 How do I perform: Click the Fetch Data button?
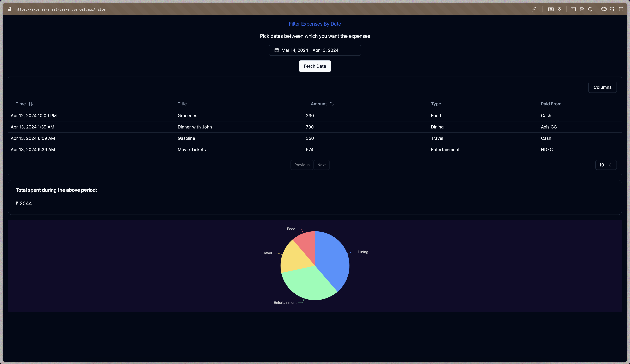(315, 66)
